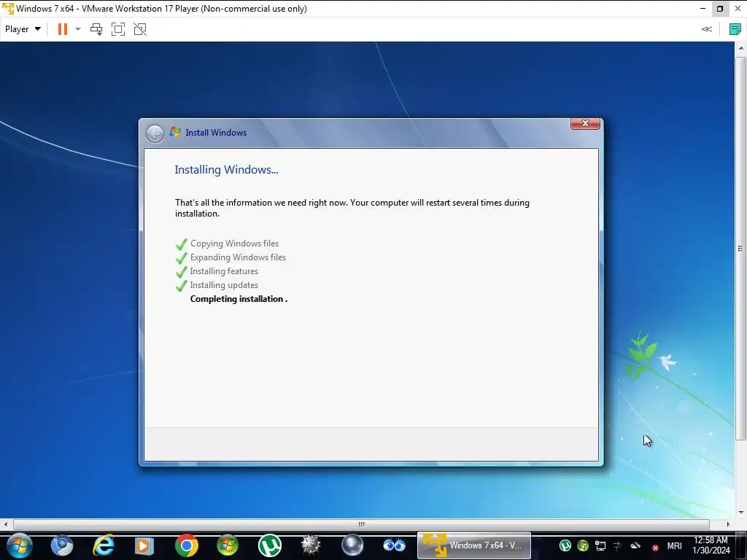Click the 'Expanding Windows files' step
The height and width of the screenshot is (560, 747).
238,257
